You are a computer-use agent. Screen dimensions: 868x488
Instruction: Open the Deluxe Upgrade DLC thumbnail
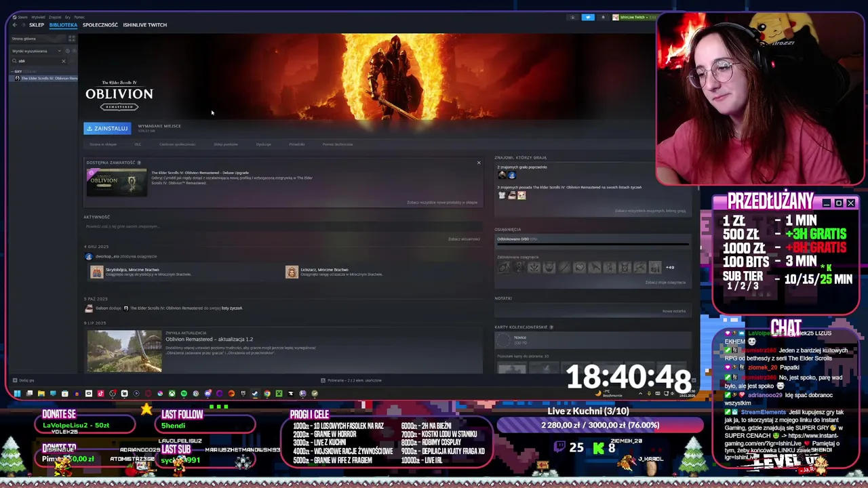click(116, 182)
